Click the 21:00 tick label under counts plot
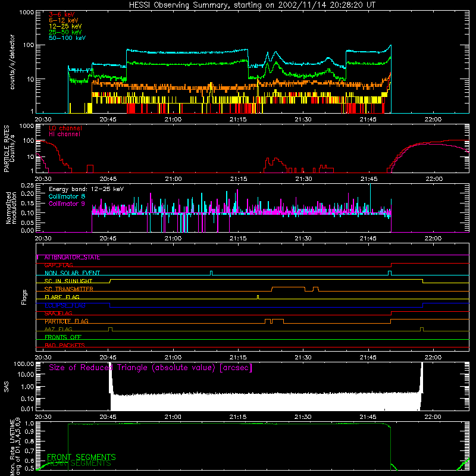The width and height of the screenshot is (476, 476). click(173, 120)
